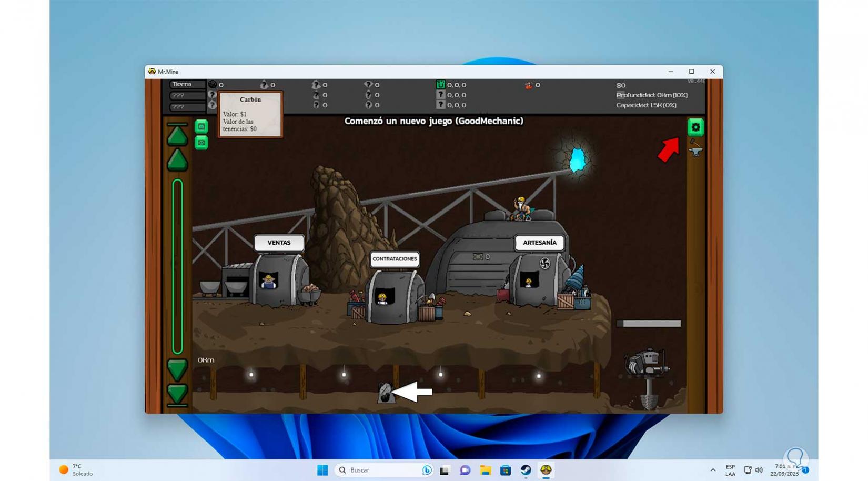This screenshot has width=868, height=481.
Task: Click the $0 money display
Action: click(x=621, y=85)
